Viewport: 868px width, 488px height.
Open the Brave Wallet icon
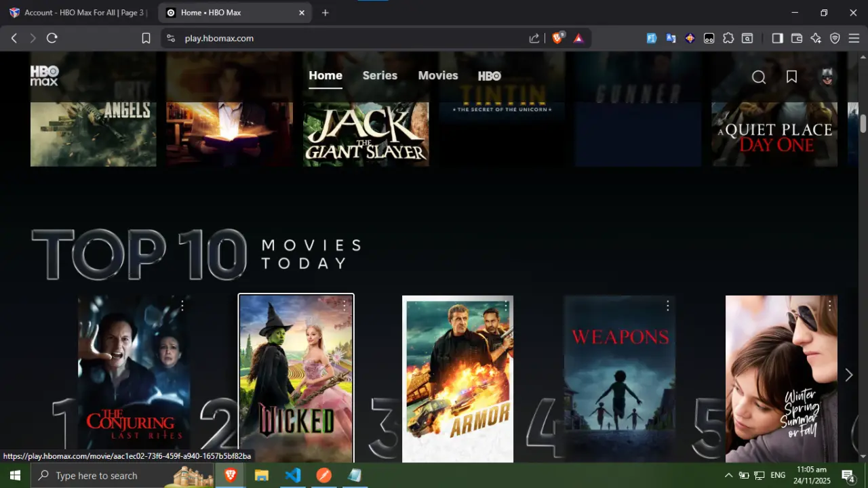tap(797, 39)
